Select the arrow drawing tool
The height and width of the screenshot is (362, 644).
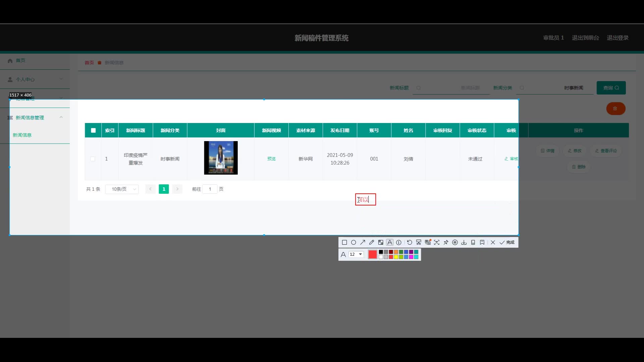[363, 242]
